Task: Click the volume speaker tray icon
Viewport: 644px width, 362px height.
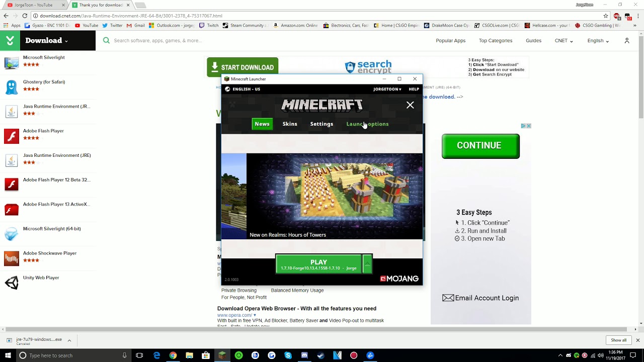Action: (x=601, y=355)
